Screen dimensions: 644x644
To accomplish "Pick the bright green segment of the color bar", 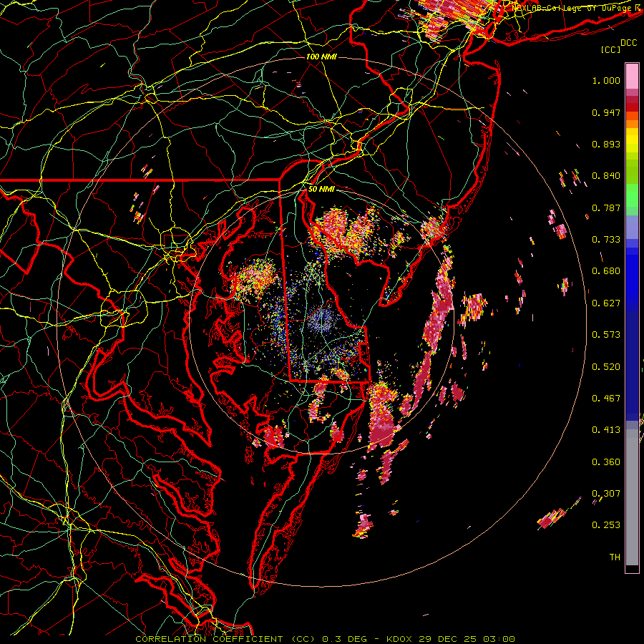I will pos(632,195).
